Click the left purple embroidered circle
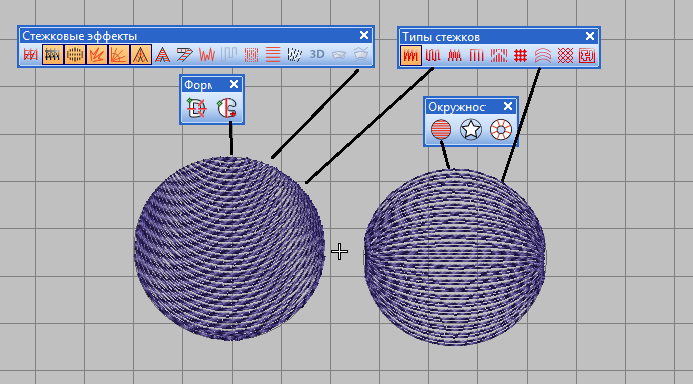 (x=229, y=248)
